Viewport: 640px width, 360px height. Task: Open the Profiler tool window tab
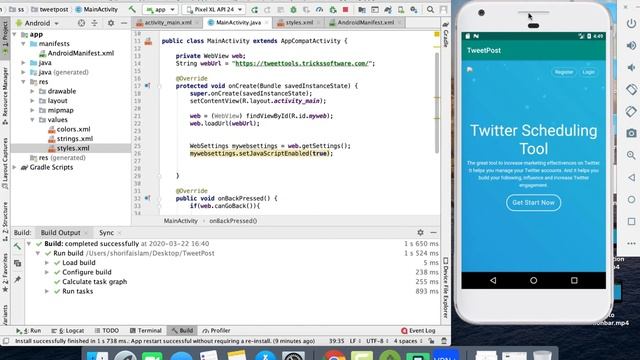216,331
